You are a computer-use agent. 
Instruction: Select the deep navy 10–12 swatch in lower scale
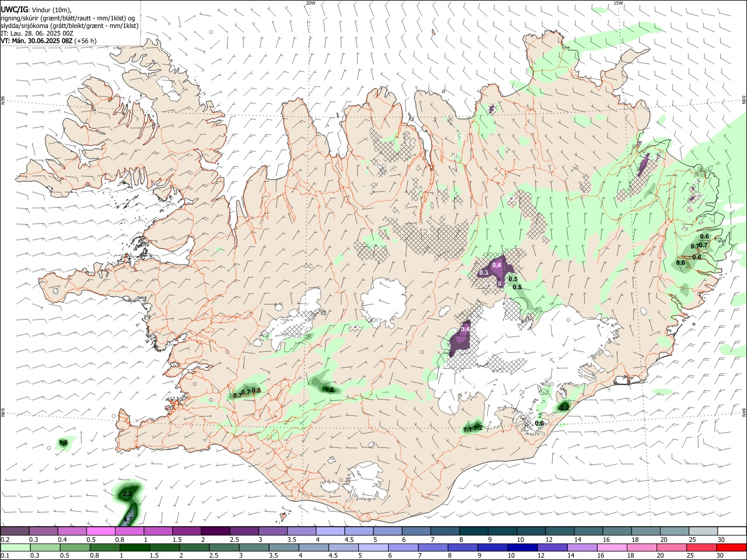[x=523, y=547]
